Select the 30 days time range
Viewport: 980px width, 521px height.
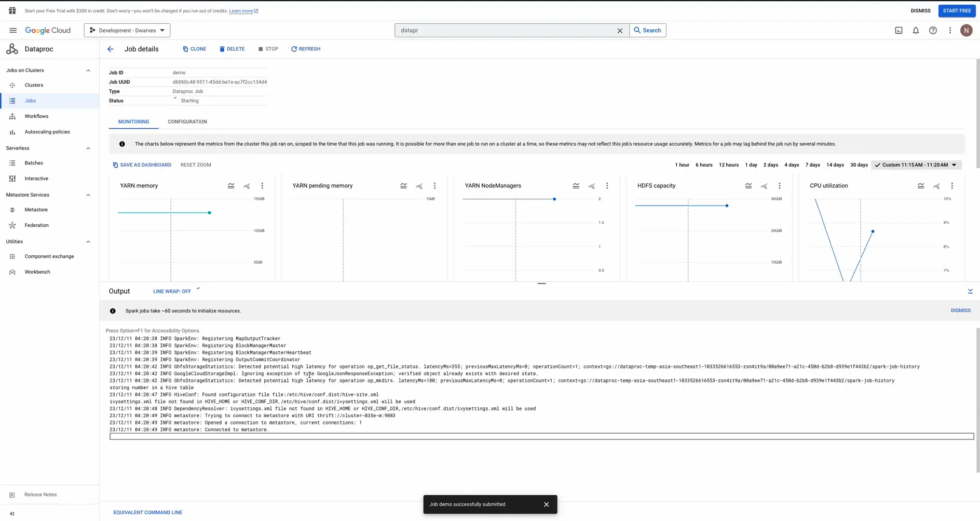[859, 165]
